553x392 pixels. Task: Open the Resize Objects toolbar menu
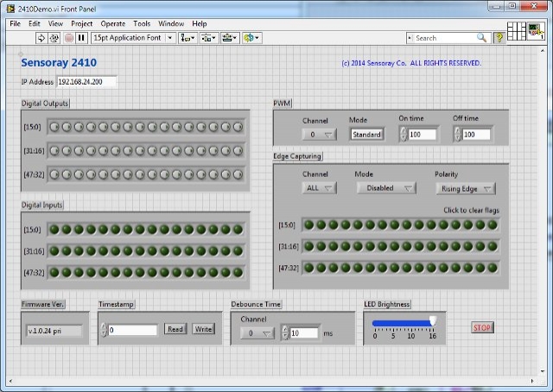[x=230, y=38]
